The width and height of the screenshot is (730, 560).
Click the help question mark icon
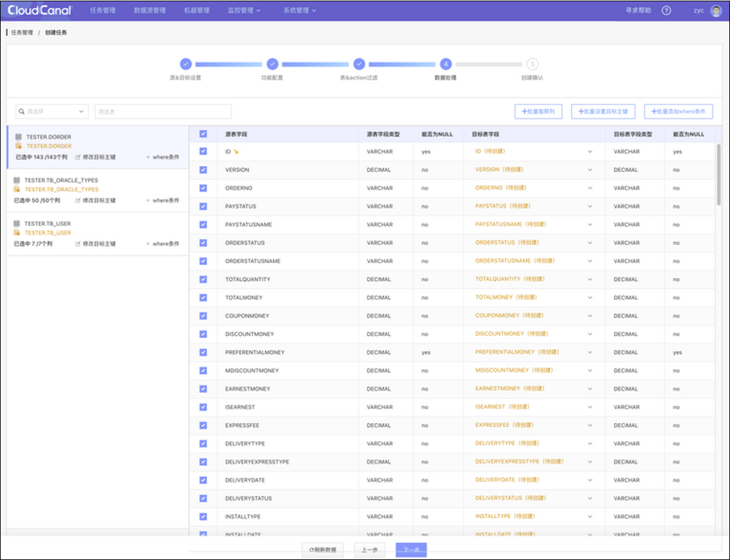[x=666, y=11]
